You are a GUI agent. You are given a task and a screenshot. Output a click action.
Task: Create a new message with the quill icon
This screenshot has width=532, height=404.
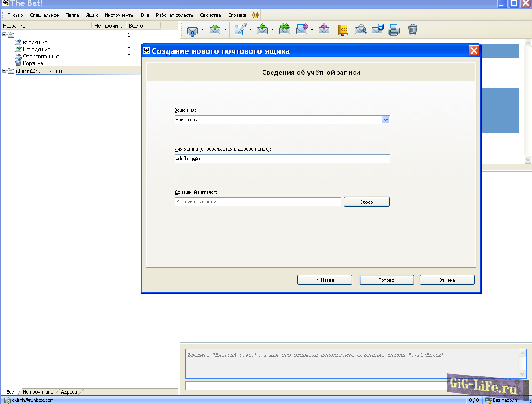tap(241, 30)
